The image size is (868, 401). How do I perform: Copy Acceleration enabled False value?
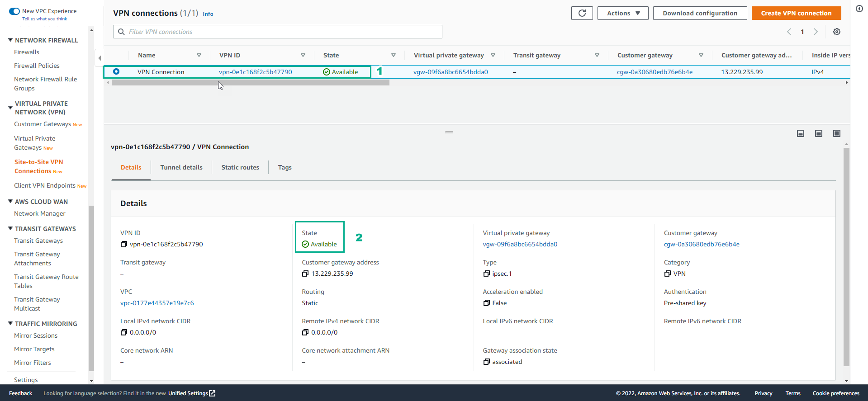tap(487, 303)
